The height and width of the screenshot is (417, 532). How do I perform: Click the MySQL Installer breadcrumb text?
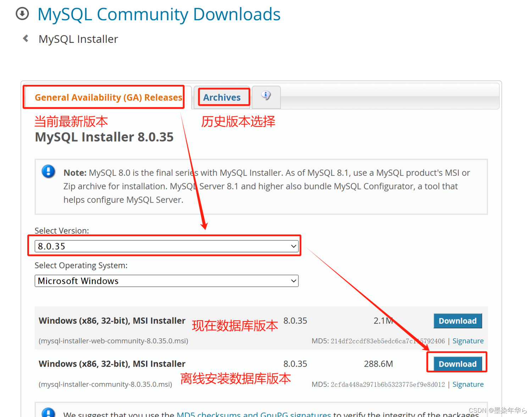78,39
